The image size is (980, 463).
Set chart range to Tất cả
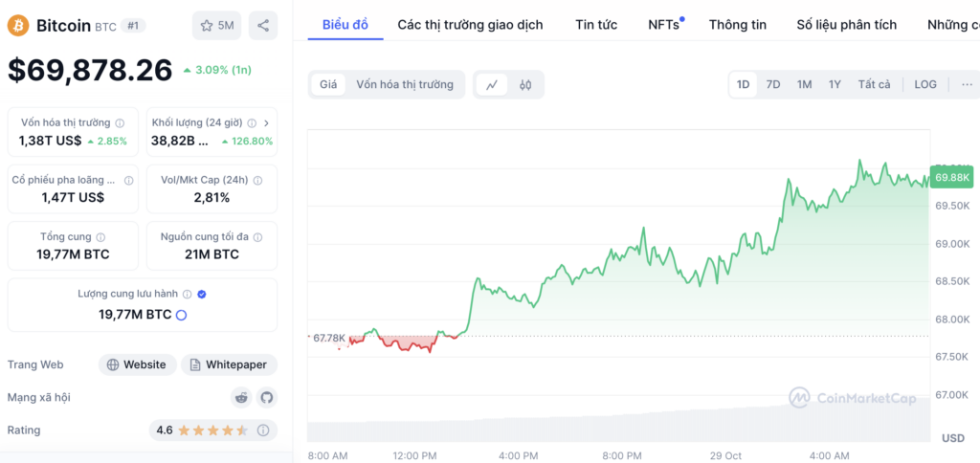point(874,84)
